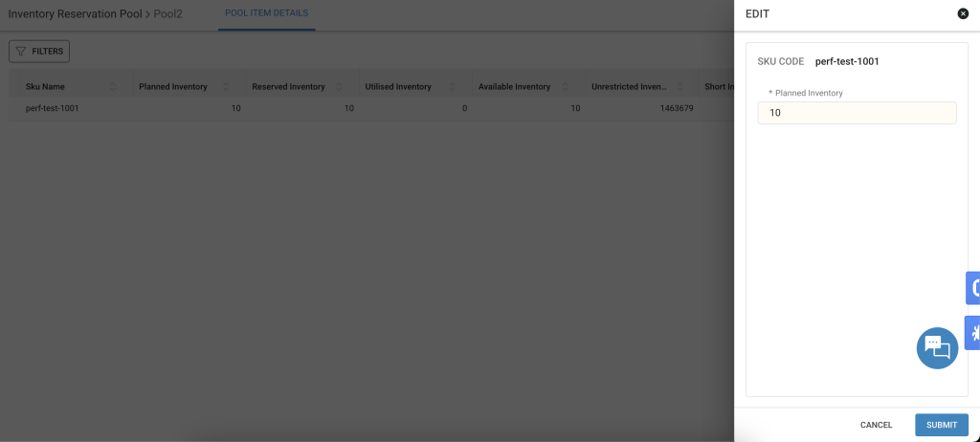Click the Utilised Inventory column header
980x442 pixels.
398,87
